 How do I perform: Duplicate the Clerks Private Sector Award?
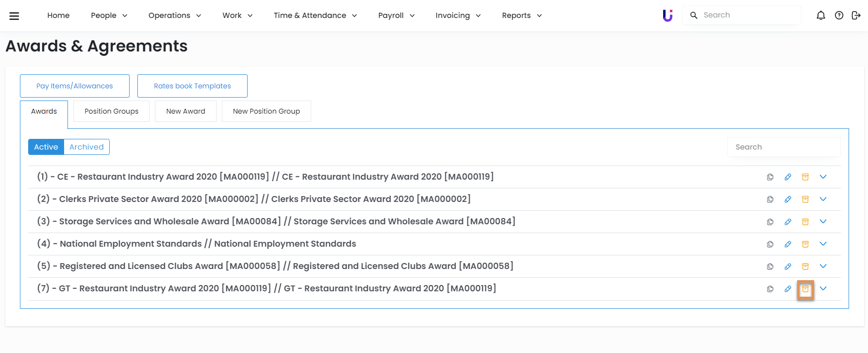pos(770,200)
